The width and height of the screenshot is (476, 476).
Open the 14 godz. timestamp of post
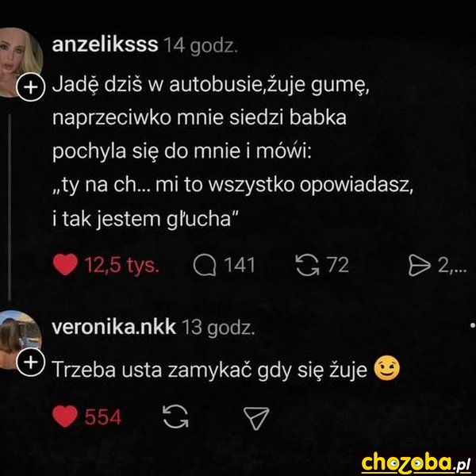pos(201,46)
